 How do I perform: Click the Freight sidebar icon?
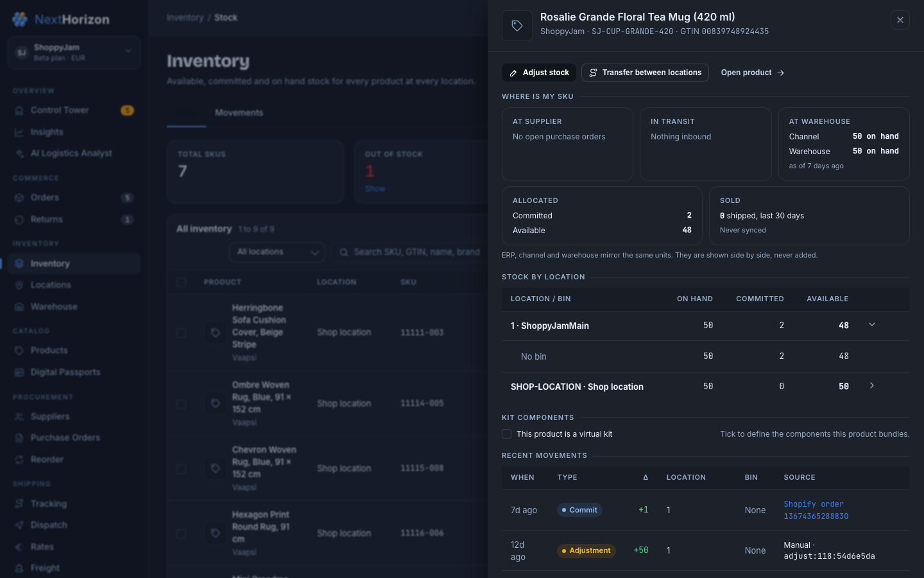19,568
